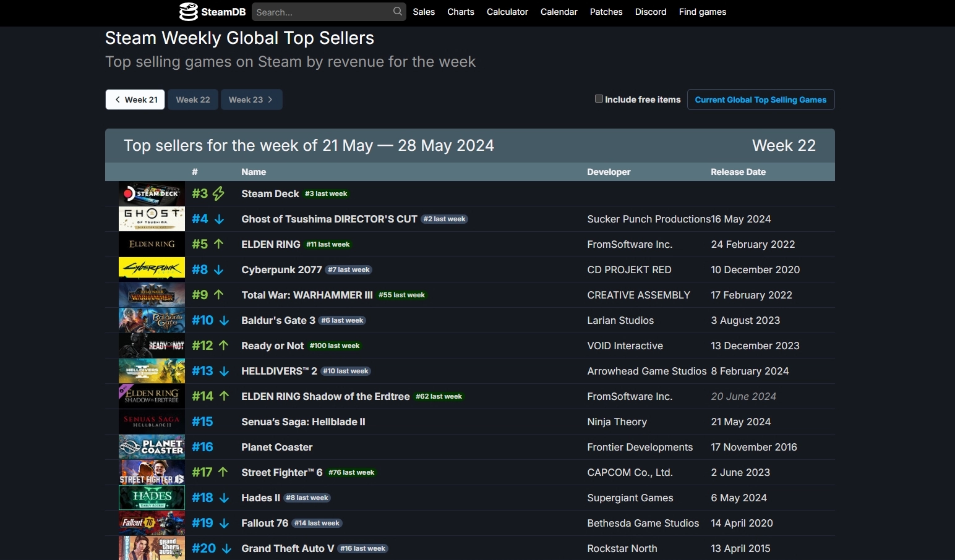Viewport: 955px width, 560px height.
Task: Open the Cyberpunk 2077 name link
Action: pos(281,269)
